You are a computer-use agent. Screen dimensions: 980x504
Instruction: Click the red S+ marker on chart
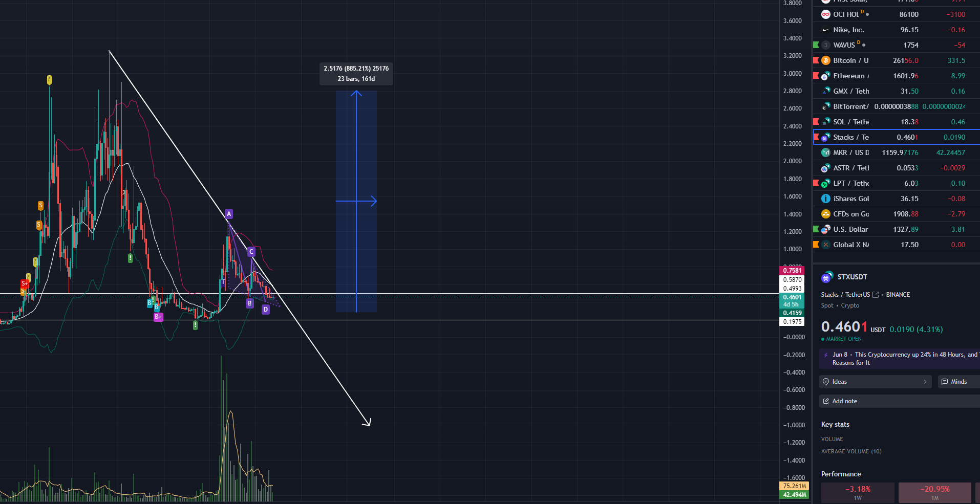tap(24, 283)
